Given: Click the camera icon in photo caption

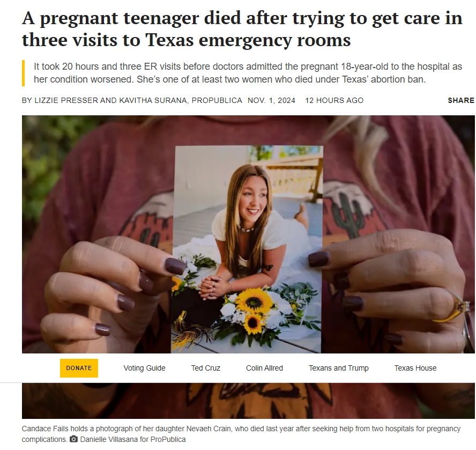Looking at the screenshot, I should coord(73,439).
